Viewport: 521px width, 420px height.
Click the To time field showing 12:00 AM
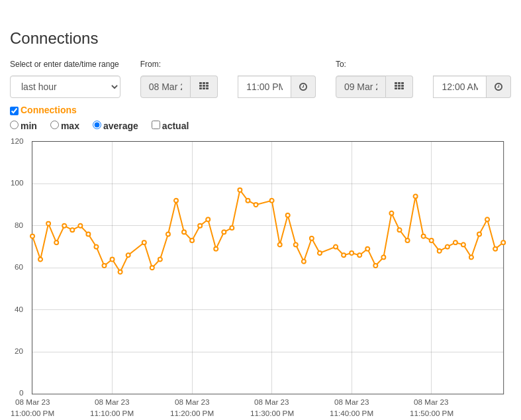[460, 87]
